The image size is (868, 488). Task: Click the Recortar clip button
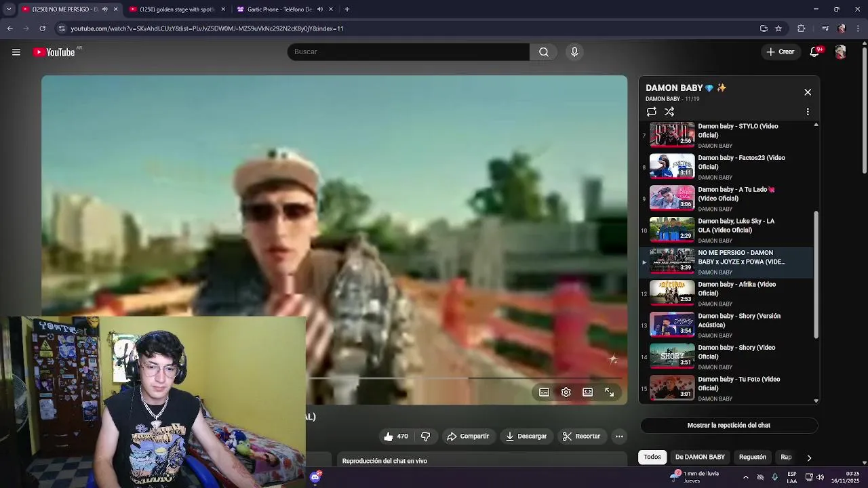click(x=582, y=436)
